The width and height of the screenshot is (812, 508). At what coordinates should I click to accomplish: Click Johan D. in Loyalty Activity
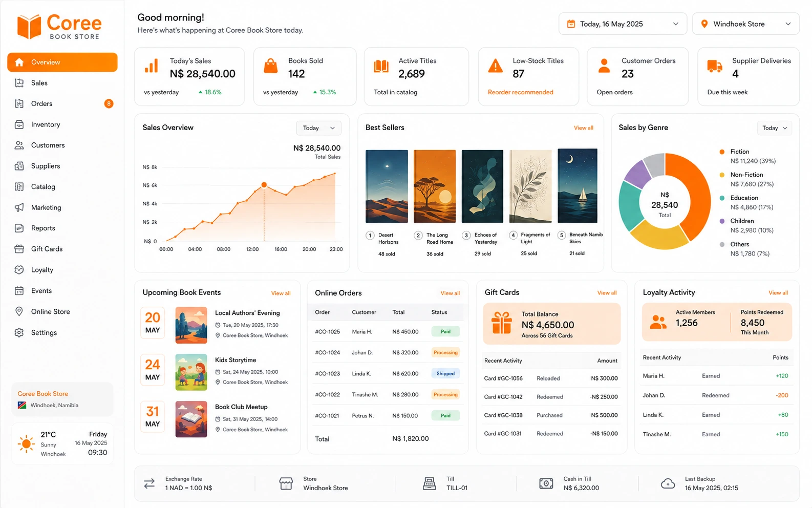tap(654, 395)
